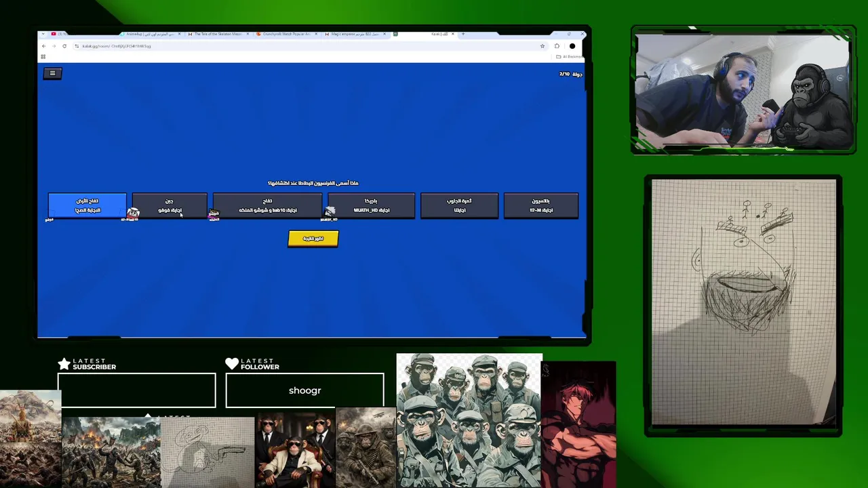Select the answer card labeled أميرة الجنوب
The width and height of the screenshot is (868, 488).
point(459,205)
